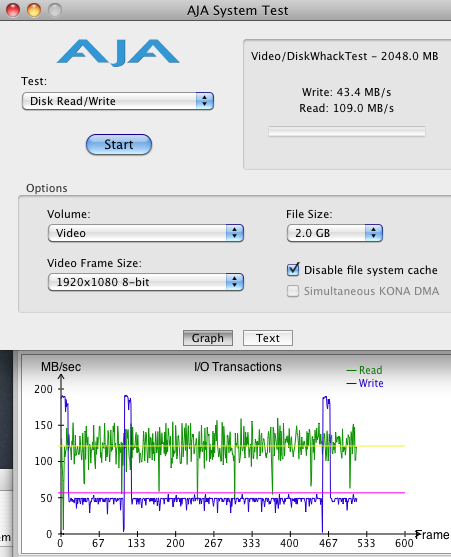Click the Frame axis label

(x=432, y=535)
